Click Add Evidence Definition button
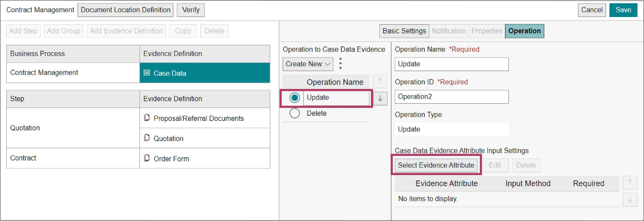 tap(126, 31)
